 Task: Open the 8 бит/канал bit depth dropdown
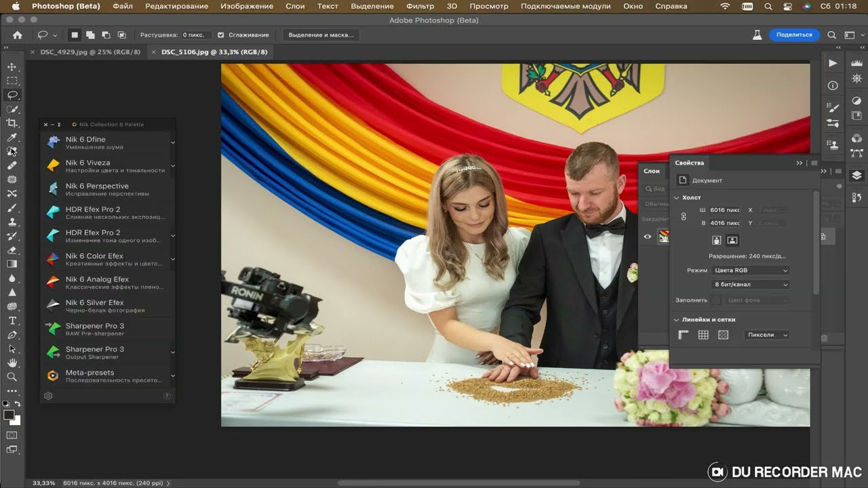pos(750,285)
